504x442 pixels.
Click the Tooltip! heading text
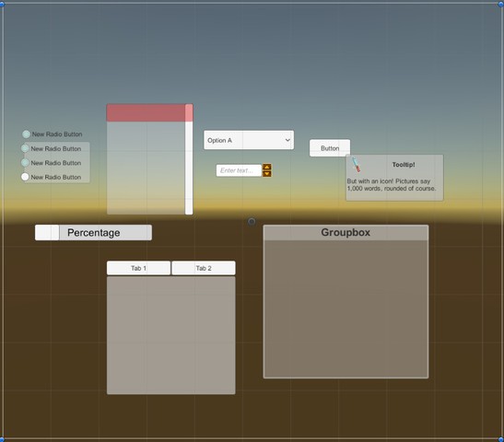click(404, 165)
